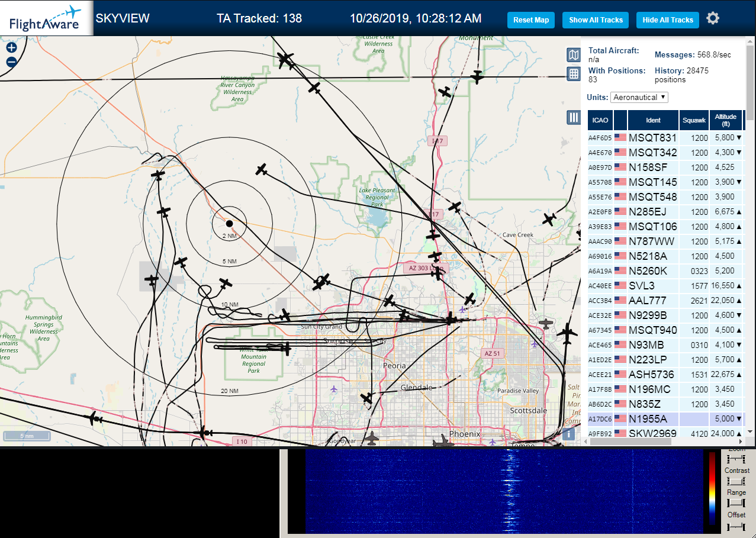Adjust the Range slider in waterfall panel
Image resolution: width=756 pixels, height=538 pixels.
point(736,502)
